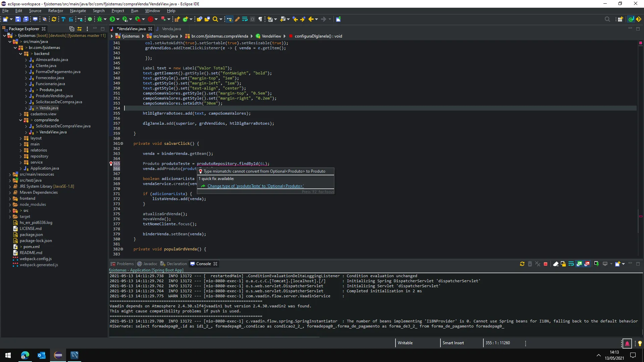Open Outlook from the Windows taskbar
This screenshot has width=644, height=362.
click(42, 355)
